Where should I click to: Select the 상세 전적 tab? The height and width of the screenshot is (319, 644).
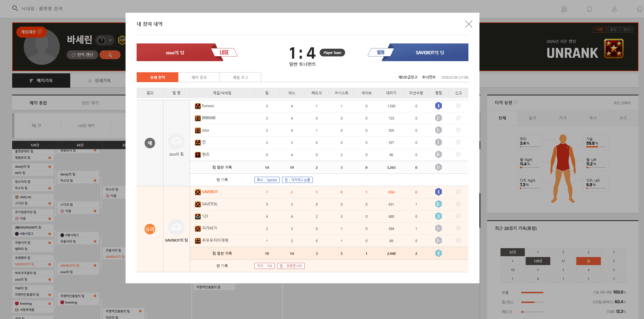click(157, 77)
